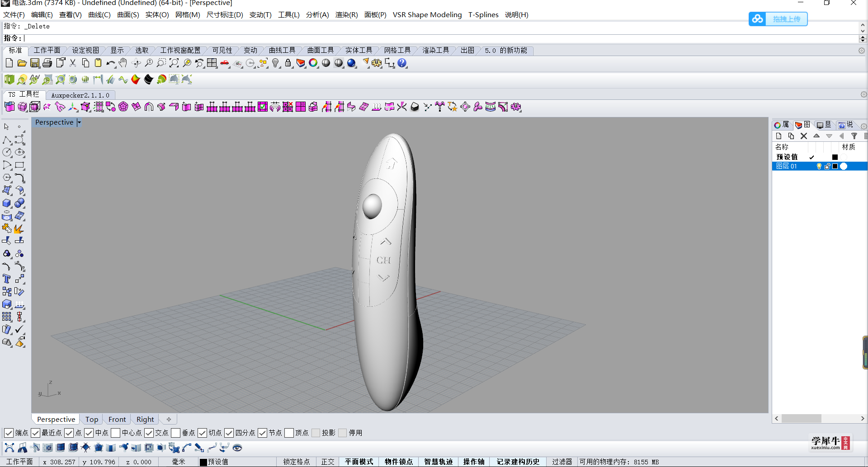
Task: Click the Zoom Extents icon
Action: click(174, 63)
